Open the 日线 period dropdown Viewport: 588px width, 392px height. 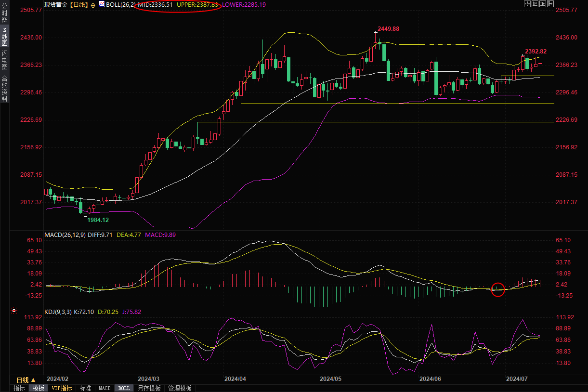pos(26,380)
